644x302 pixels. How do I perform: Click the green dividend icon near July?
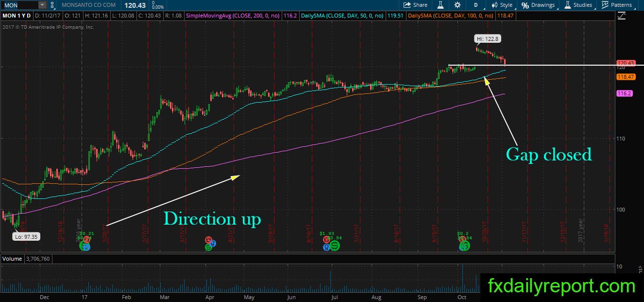tap(335, 246)
